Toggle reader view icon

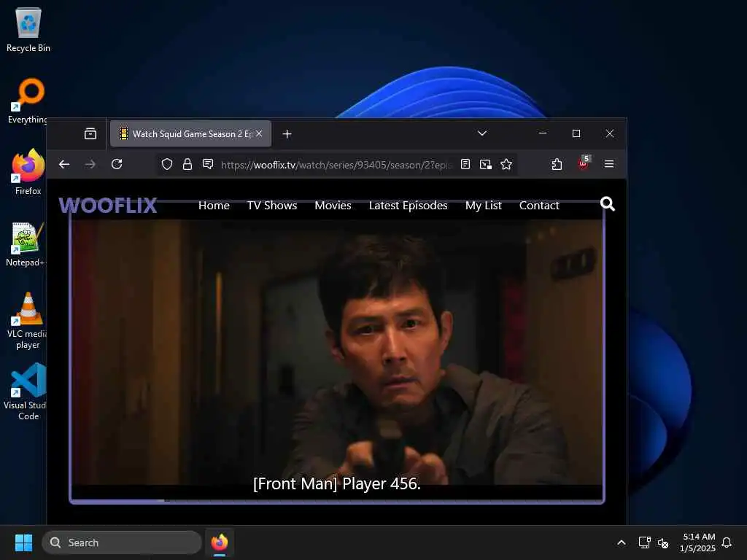tap(465, 164)
